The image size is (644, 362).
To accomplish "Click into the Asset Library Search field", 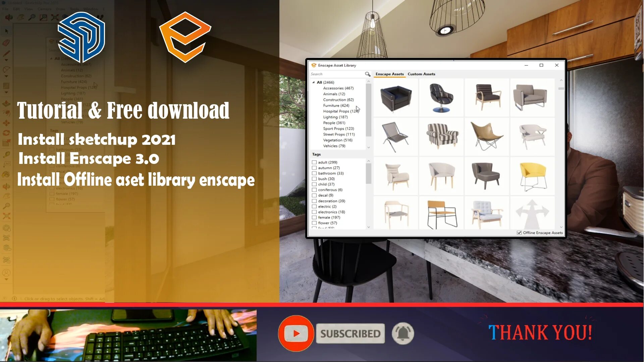I will pos(337,74).
